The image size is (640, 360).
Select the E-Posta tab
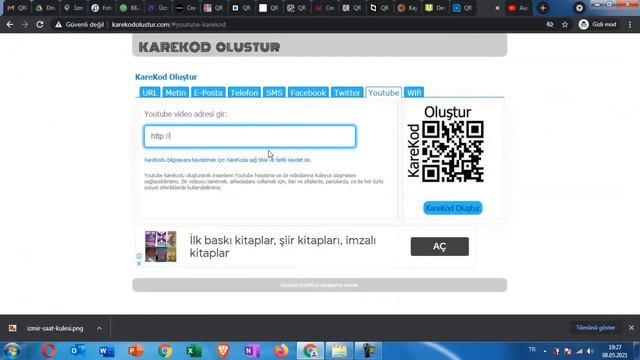click(208, 93)
